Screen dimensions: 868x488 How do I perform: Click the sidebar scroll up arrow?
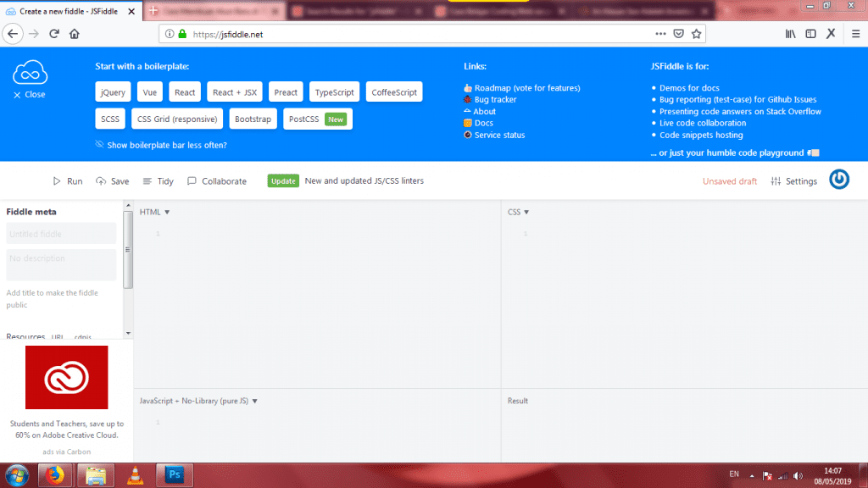pos(128,205)
